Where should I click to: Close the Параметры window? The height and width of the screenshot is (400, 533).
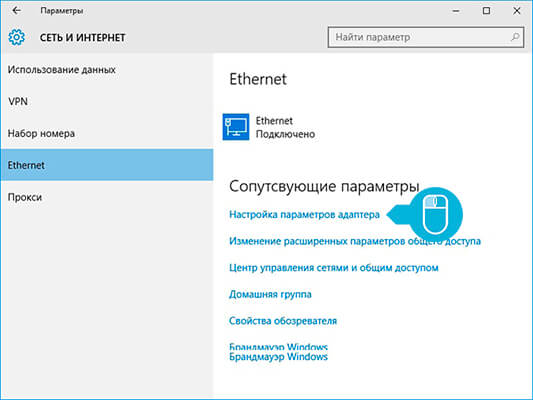pos(517,11)
